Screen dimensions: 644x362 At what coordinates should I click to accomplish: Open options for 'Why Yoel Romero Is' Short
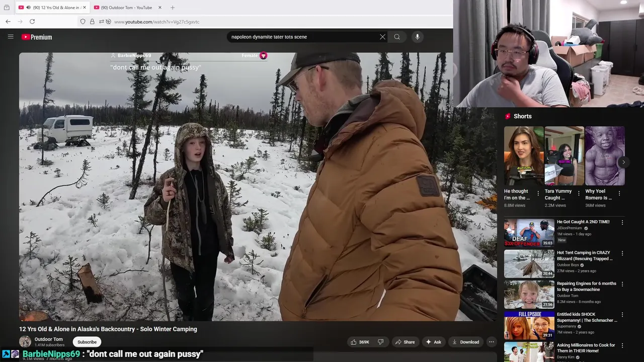(x=619, y=193)
